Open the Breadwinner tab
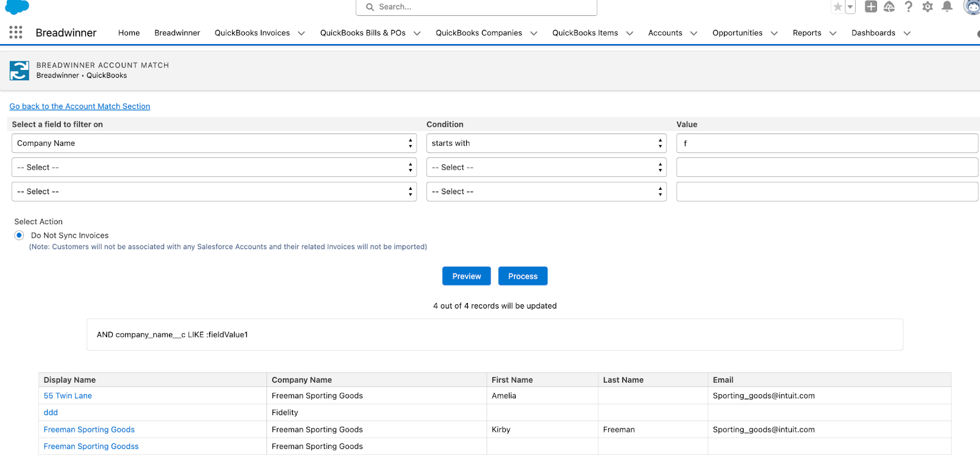Image resolution: width=980 pixels, height=466 pixels. pyautogui.click(x=177, y=33)
